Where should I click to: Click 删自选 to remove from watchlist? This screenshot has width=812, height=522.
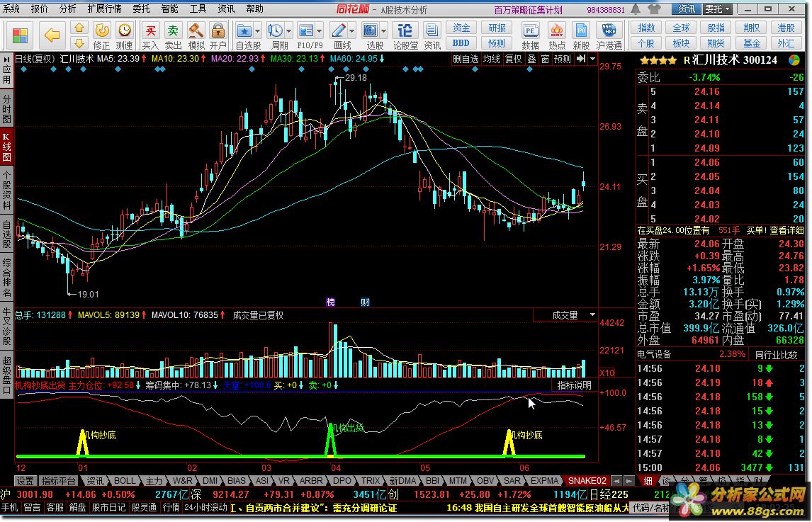pos(466,59)
